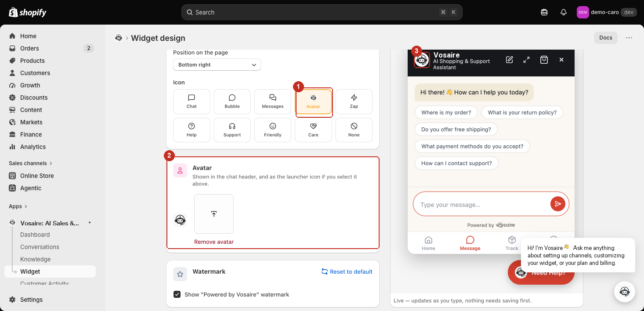Viewport: 644px width, 311px height.
Task: Open the three-dot more actions menu
Action: tap(629, 38)
